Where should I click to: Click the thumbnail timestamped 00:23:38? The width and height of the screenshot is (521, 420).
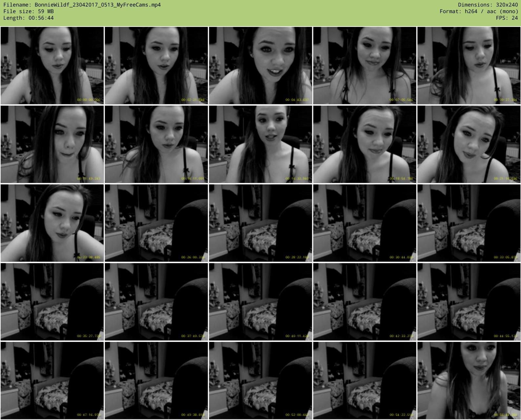(52, 223)
